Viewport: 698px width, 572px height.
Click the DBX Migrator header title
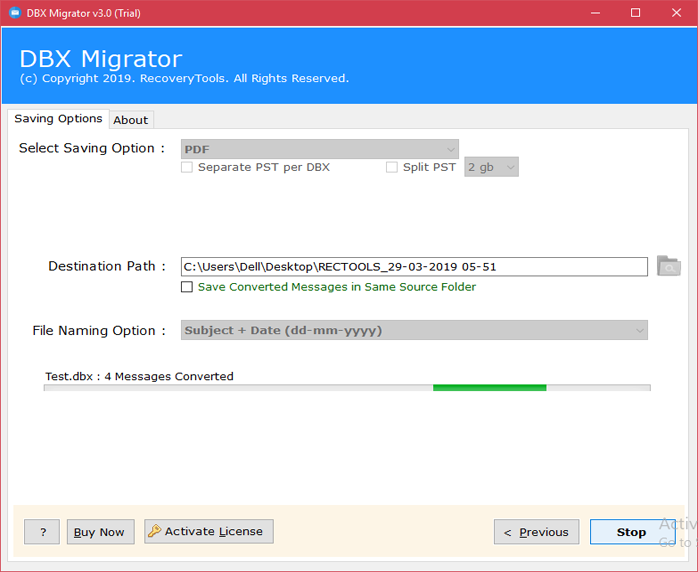tap(101, 59)
